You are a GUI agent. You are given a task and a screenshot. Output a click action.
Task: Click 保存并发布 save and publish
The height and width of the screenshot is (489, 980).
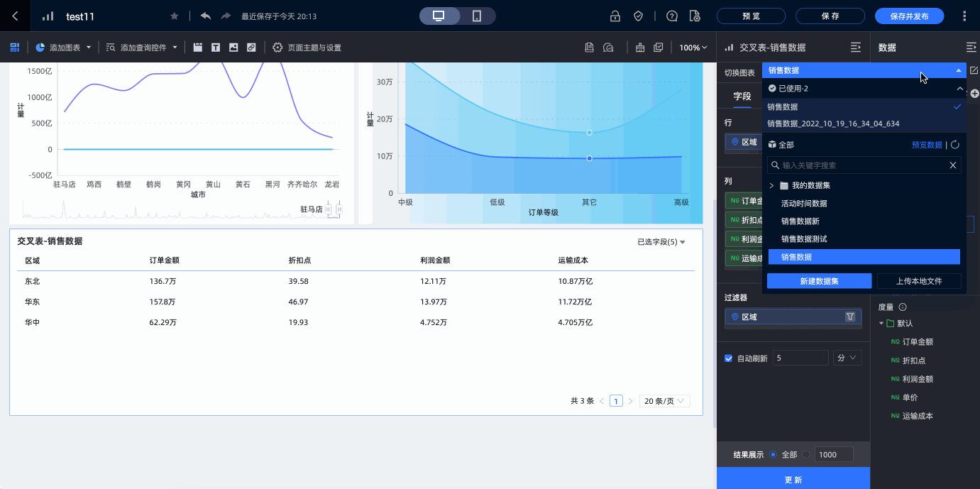click(x=909, y=16)
